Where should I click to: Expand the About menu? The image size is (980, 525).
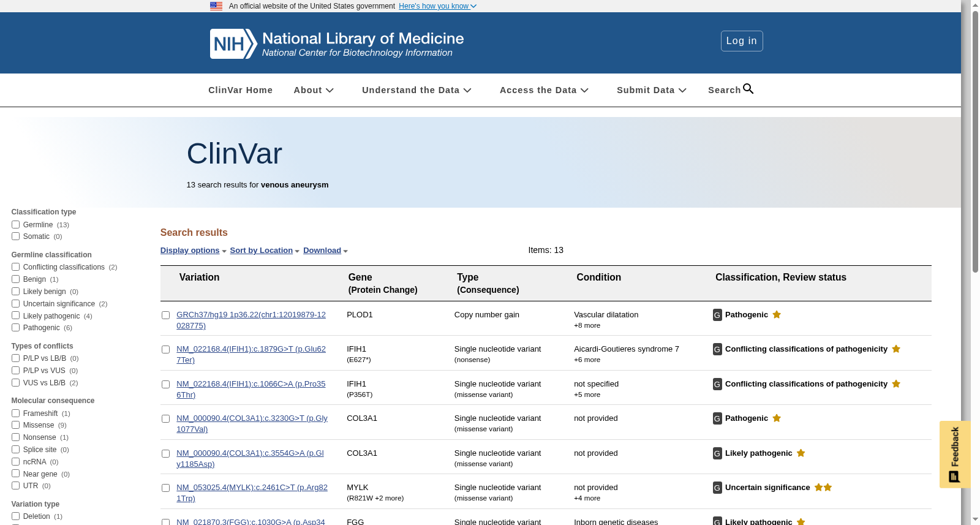click(x=314, y=90)
